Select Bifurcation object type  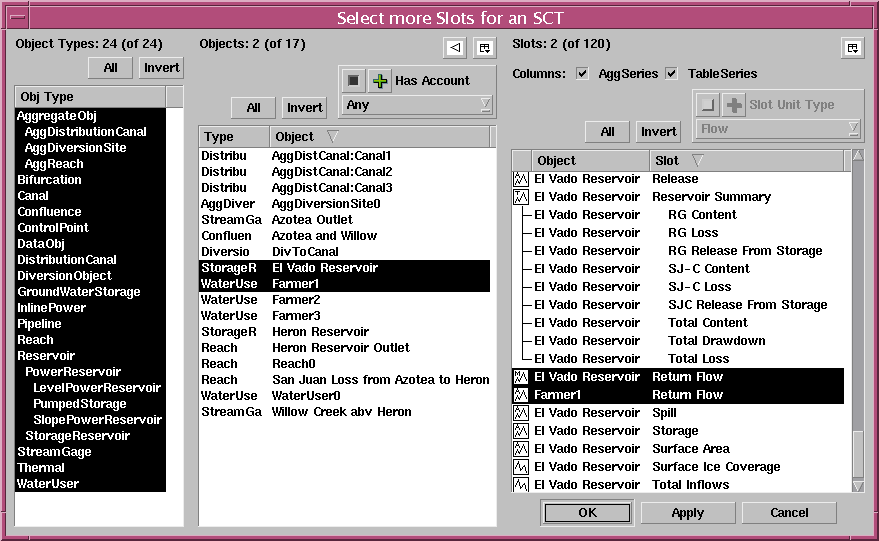coord(90,180)
